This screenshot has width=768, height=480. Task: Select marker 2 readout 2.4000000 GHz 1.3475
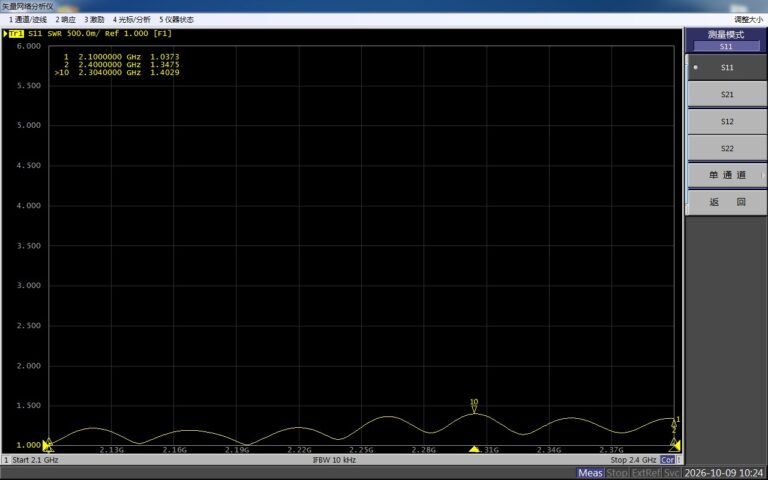(121, 65)
